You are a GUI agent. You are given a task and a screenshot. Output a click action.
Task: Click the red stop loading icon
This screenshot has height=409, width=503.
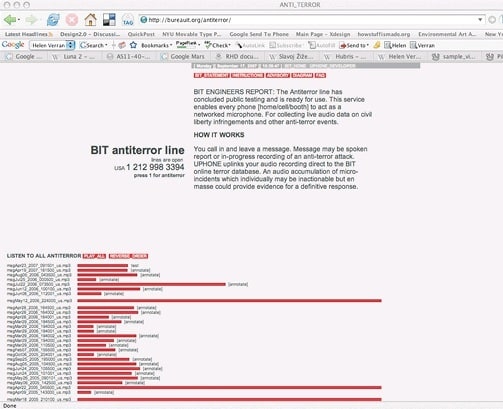pyautogui.click(x=72, y=20)
